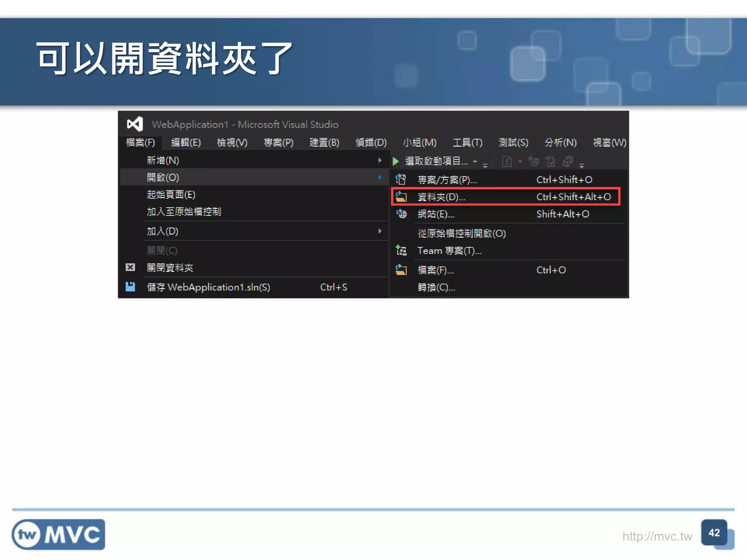Select 加入(D) menu entry
Image resolution: width=747 pixels, height=560 pixels.
[254, 231]
